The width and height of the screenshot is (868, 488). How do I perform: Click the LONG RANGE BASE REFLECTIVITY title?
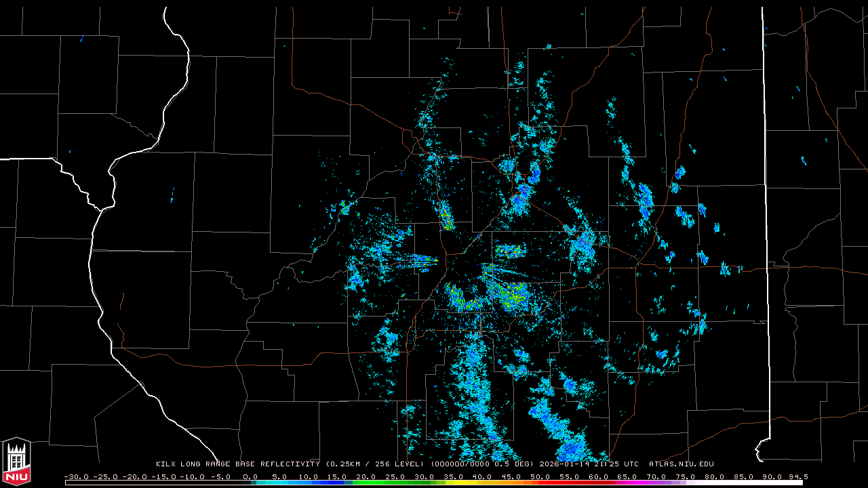point(251,464)
